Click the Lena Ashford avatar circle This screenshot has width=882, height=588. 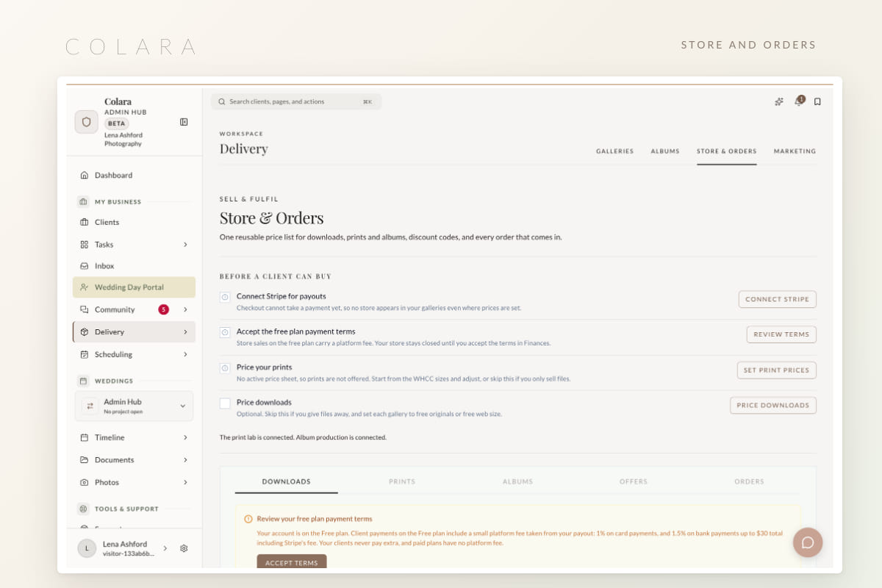87,548
